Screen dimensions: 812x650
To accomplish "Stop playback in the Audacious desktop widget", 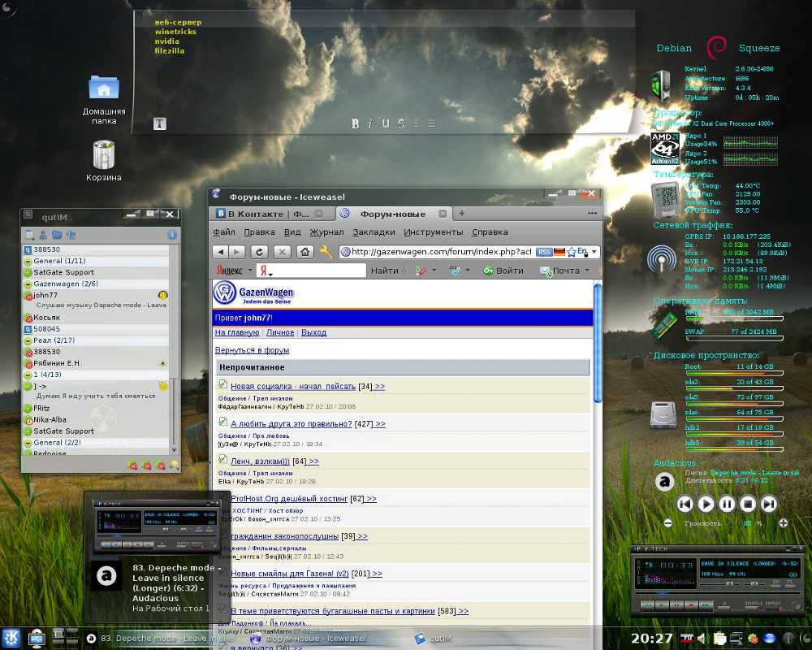I will point(748,503).
